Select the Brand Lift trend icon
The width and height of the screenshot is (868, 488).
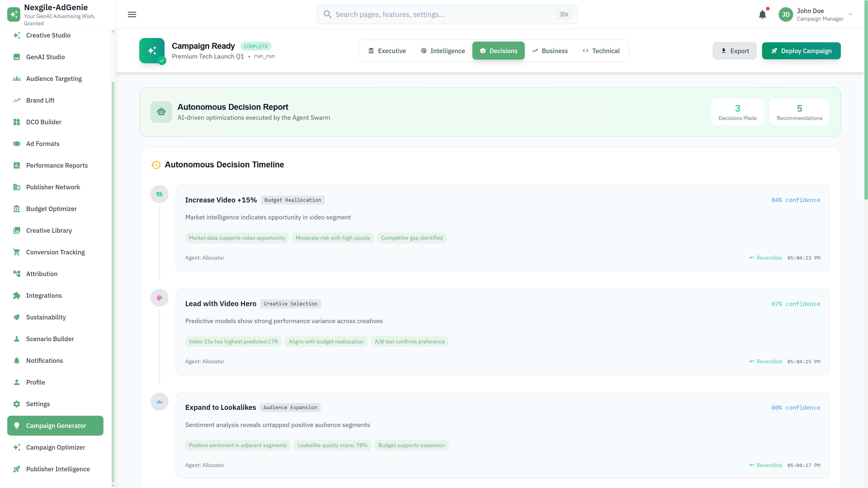tap(17, 100)
